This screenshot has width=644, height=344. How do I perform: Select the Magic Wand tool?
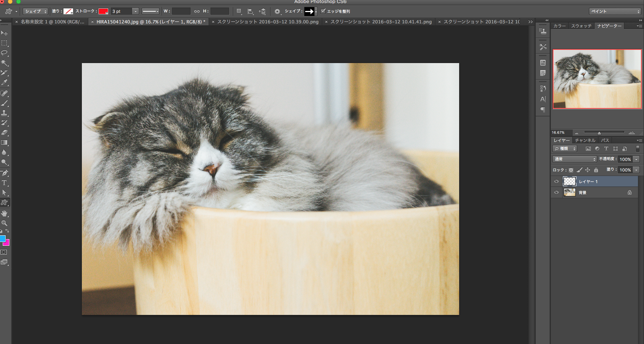click(x=5, y=63)
